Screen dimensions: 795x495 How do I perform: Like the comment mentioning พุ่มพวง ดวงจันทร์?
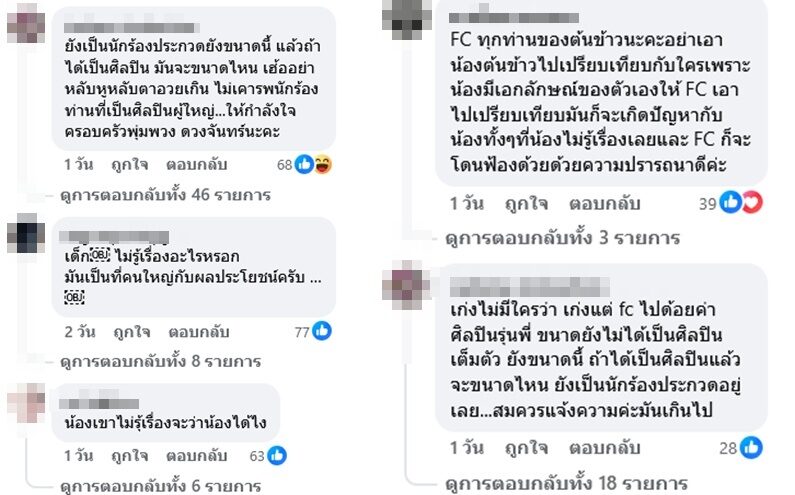pyautogui.click(x=130, y=164)
